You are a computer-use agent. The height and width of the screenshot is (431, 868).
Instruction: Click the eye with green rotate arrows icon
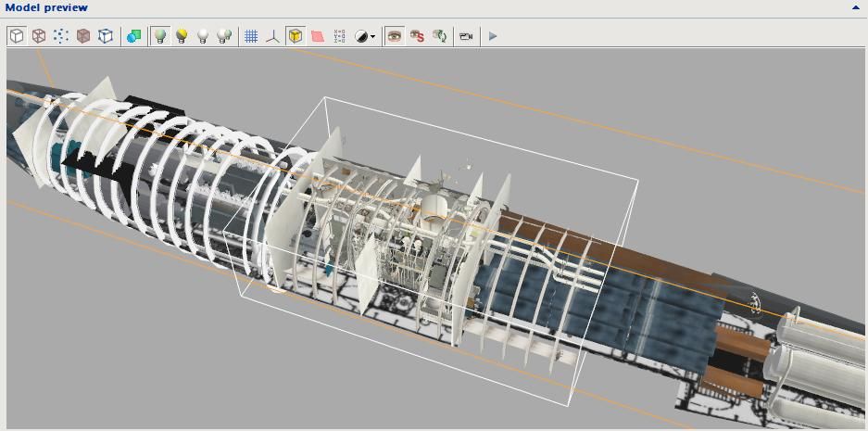tap(439, 36)
